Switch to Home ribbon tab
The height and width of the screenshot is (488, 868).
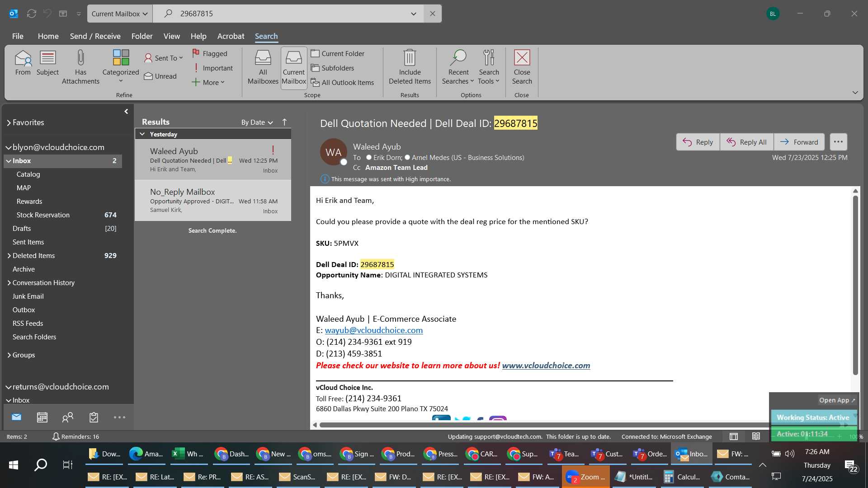click(48, 36)
